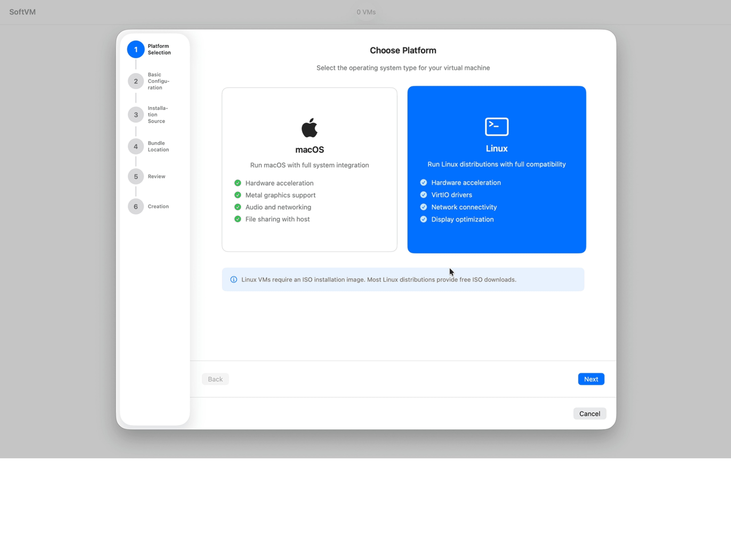Click the step 4 Bundle Location circle
The height and width of the screenshot is (560, 731).
coord(136,147)
